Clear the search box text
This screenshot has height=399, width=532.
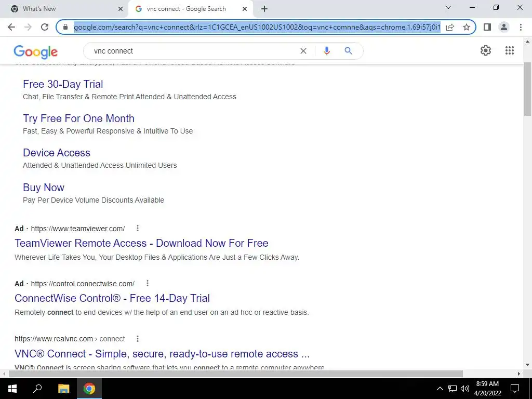click(303, 51)
